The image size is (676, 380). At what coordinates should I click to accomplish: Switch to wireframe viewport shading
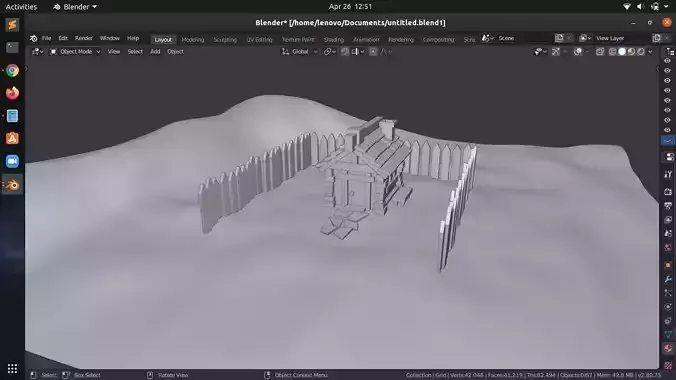612,52
